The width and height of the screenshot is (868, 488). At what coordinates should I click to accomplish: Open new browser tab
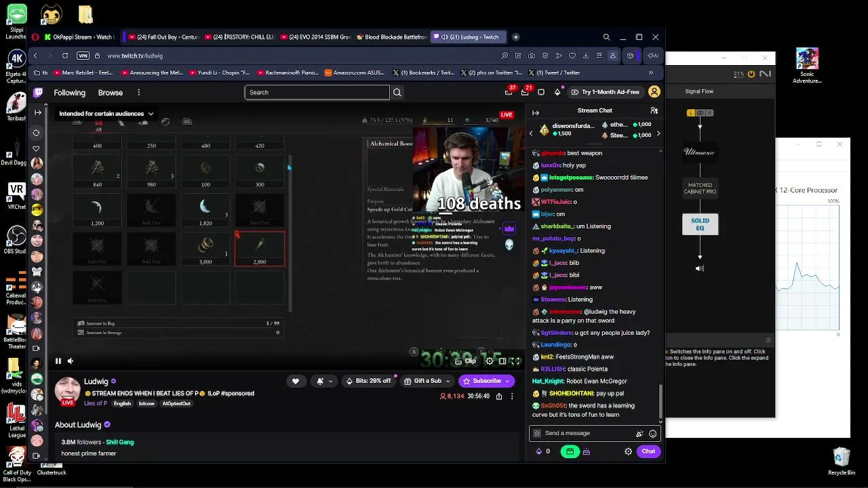(515, 37)
